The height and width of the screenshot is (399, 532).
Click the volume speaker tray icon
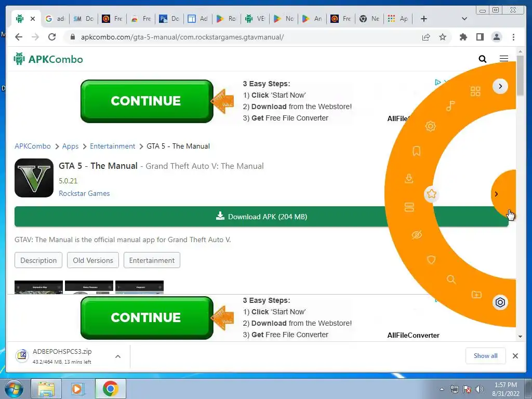coord(480,389)
